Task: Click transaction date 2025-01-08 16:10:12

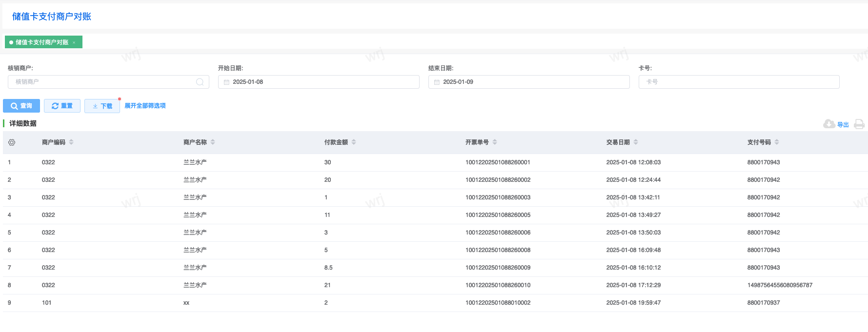Action: pos(633,268)
